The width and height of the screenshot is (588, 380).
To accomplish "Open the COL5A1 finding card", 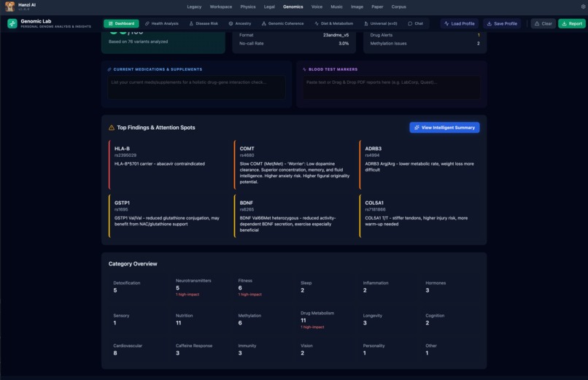I will [419, 216].
